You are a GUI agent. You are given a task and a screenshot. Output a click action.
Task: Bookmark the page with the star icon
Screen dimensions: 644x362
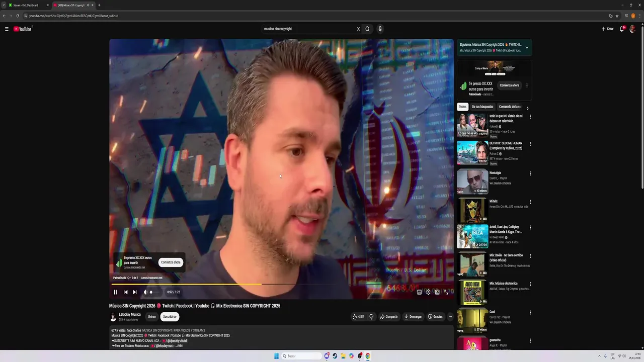(617, 16)
